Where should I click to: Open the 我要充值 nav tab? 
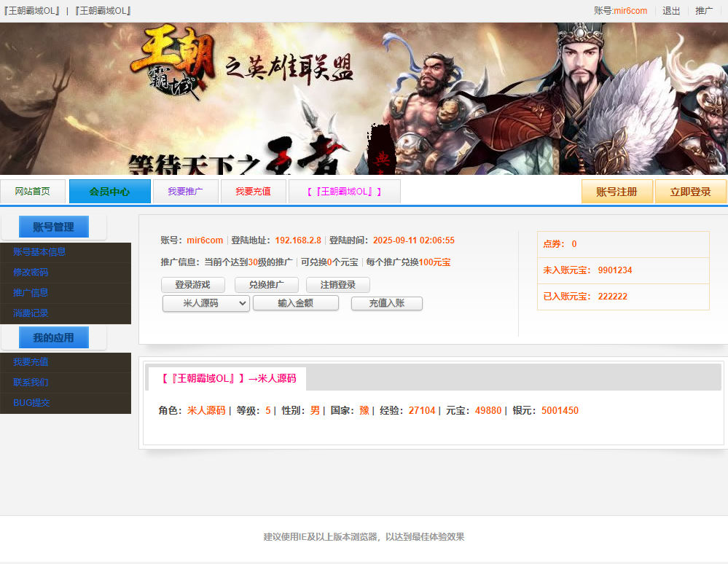(253, 191)
